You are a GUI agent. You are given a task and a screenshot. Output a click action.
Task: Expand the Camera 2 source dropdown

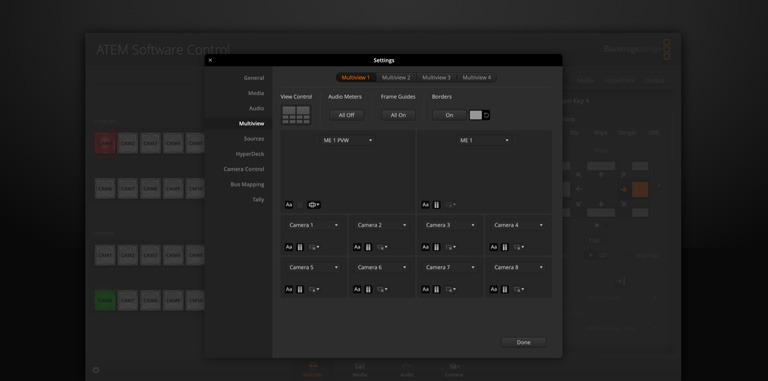coord(382,225)
